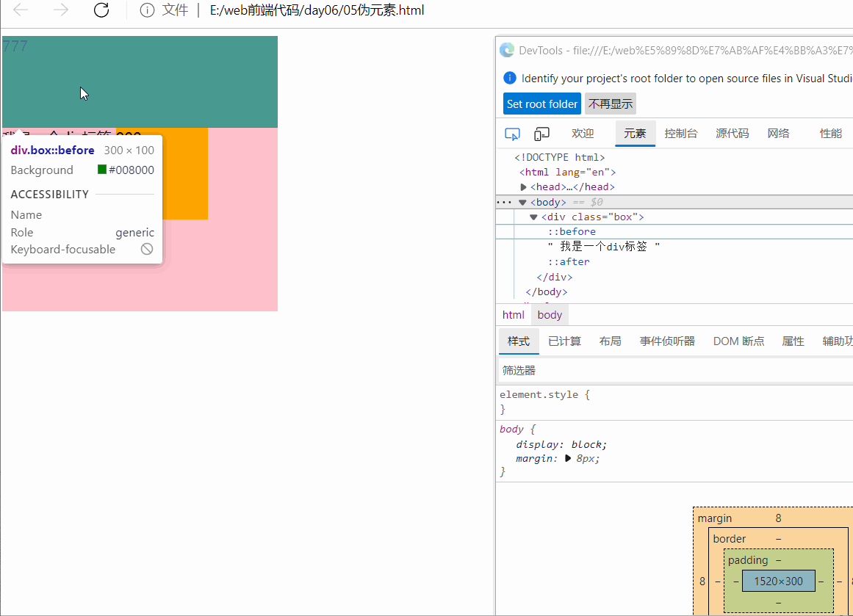
Task: Click body in the breadcrumb
Action: (550, 315)
